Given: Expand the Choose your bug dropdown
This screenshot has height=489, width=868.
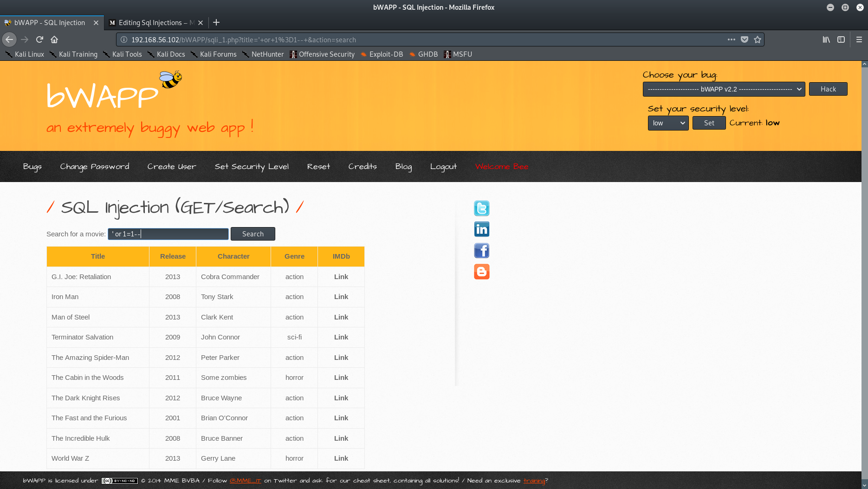Looking at the screenshot, I should click(724, 89).
